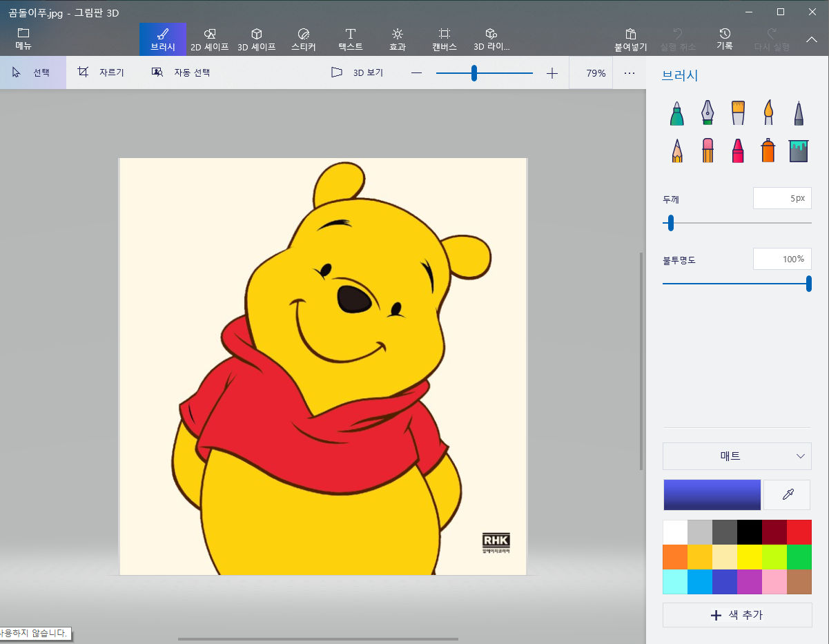This screenshot has width=829, height=644.
Task: Open the 텍스트 tab
Action: pos(351,39)
